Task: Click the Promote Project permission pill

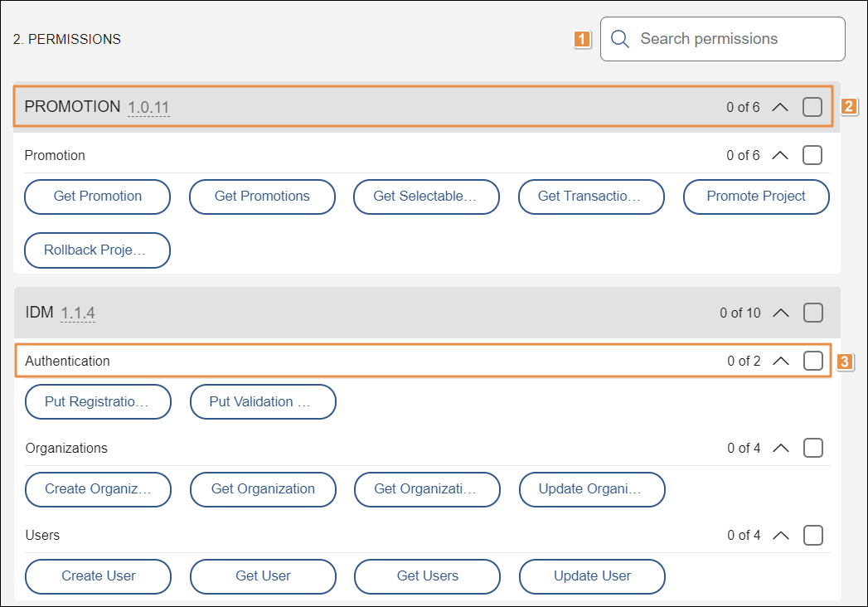Action: 755,197
